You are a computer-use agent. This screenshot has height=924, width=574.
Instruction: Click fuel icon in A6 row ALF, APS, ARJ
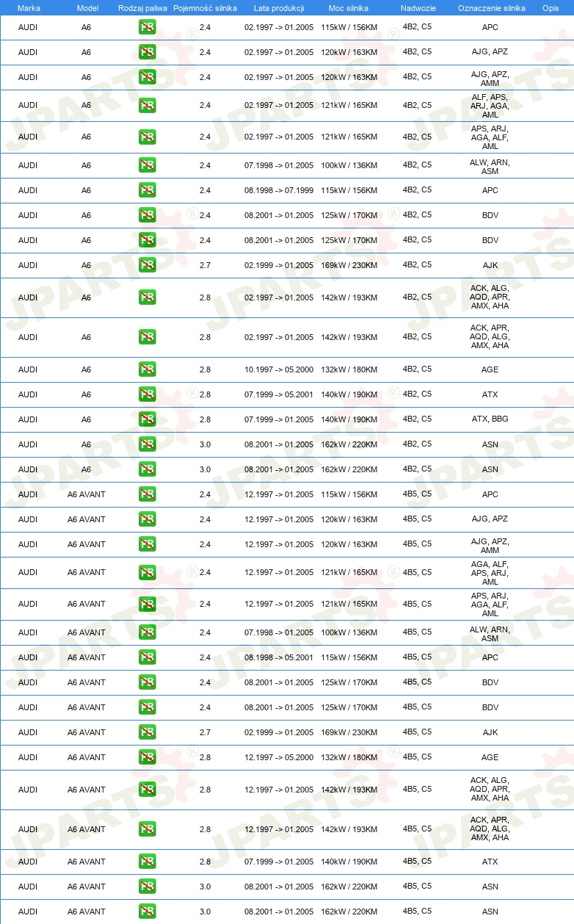click(x=147, y=105)
